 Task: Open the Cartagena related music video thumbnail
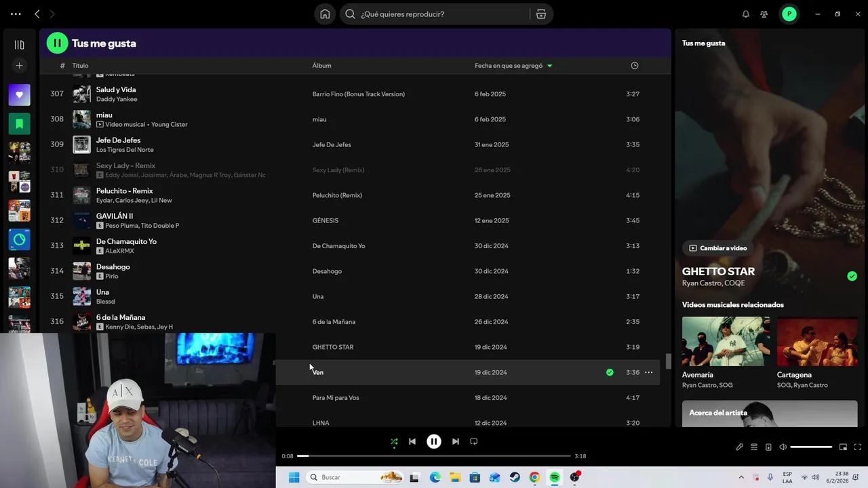point(817,342)
